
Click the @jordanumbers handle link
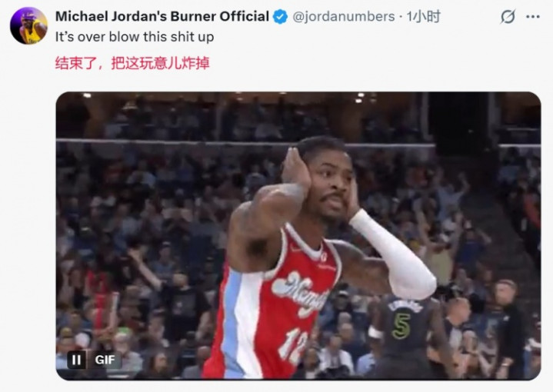(344, 17)
